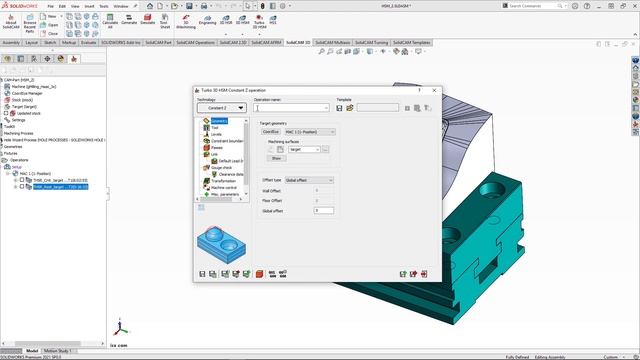Click the dialog help question mark
640x360 pixels.
click(419, 90)
